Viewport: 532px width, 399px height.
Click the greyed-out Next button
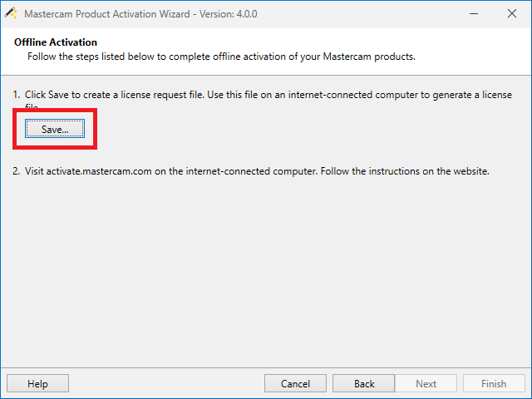(x=426, y=383)
